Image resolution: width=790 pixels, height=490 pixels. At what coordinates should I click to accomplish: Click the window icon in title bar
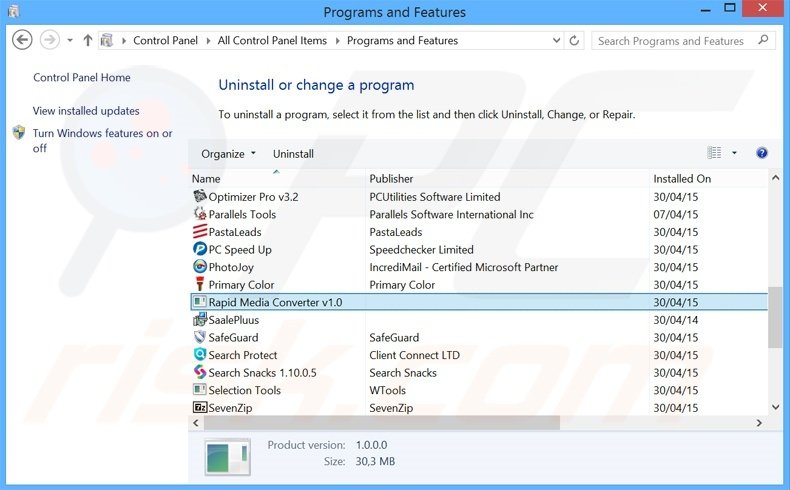click(x=14, y=11)
